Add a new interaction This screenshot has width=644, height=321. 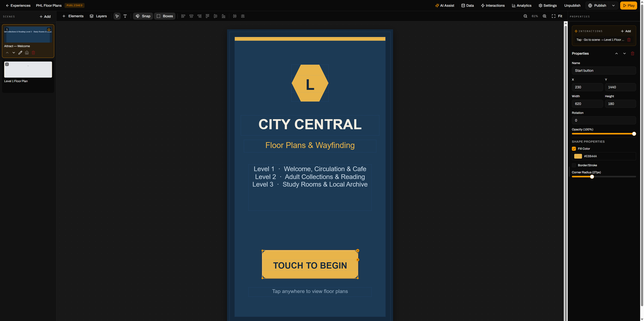tap(626, 31)
